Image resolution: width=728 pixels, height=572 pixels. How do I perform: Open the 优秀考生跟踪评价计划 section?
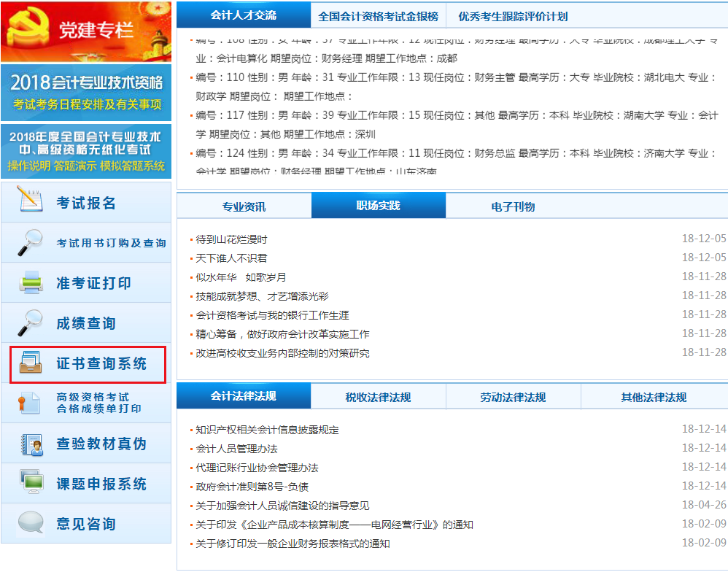click(516, 15)
